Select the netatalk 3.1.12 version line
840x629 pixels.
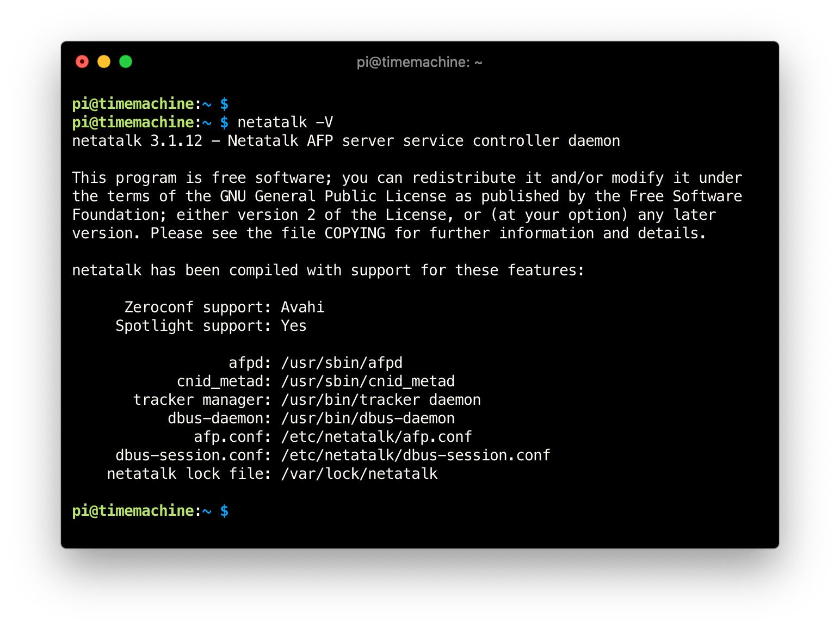click(345, 140)
